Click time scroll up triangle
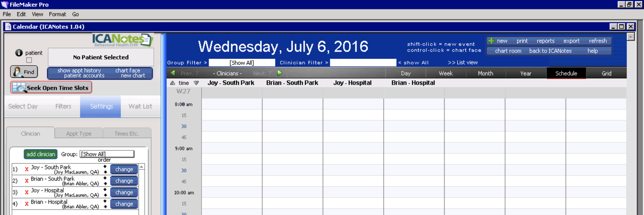This screenshot has height=215, width=644. (173, 83)
